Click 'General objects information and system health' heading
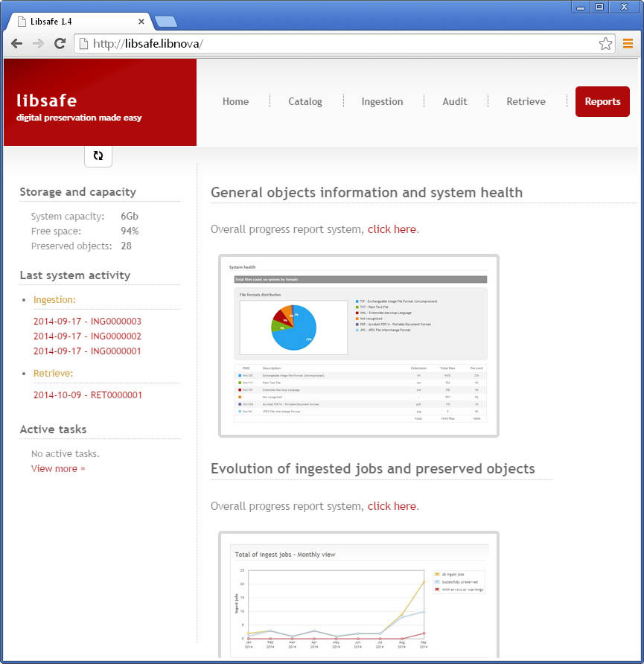Image resolution: width=644 pixels, height=664 pixels. (x=366, y=193)
